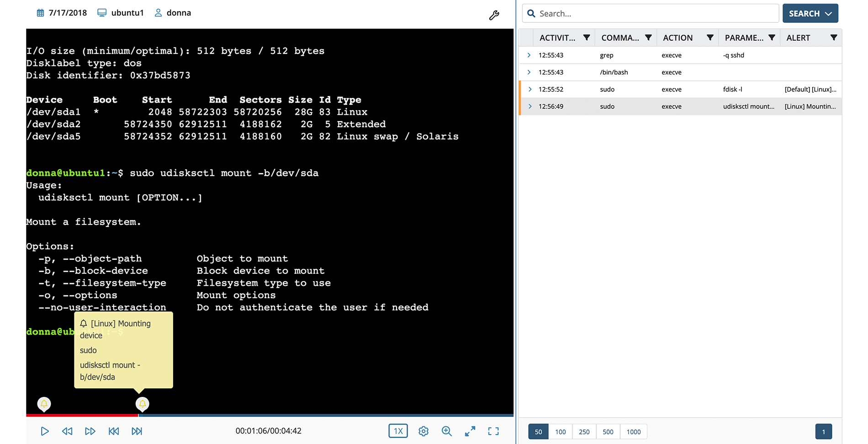Open the wrench tools icon
Viewport: 868px width, 444px height.
point(494,15)
